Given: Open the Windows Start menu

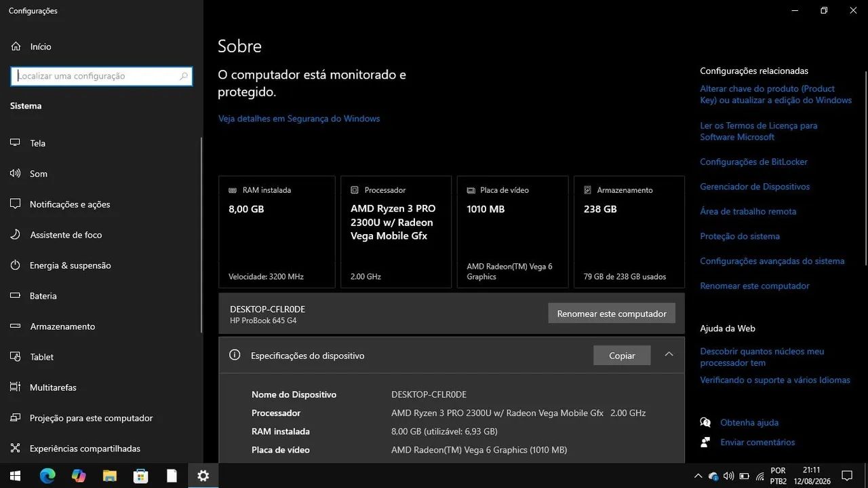Looking at the screenshot, I should (16, 476).
